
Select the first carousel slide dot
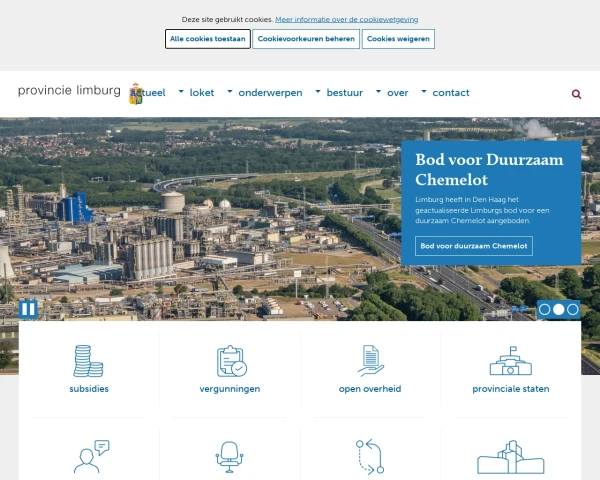[x=545, y=309]
